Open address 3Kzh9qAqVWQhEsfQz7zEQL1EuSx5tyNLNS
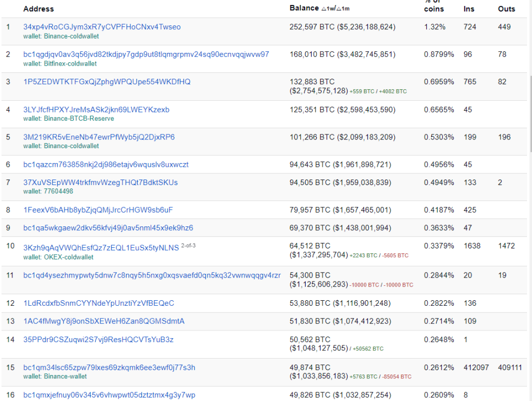 coord(101,248)
